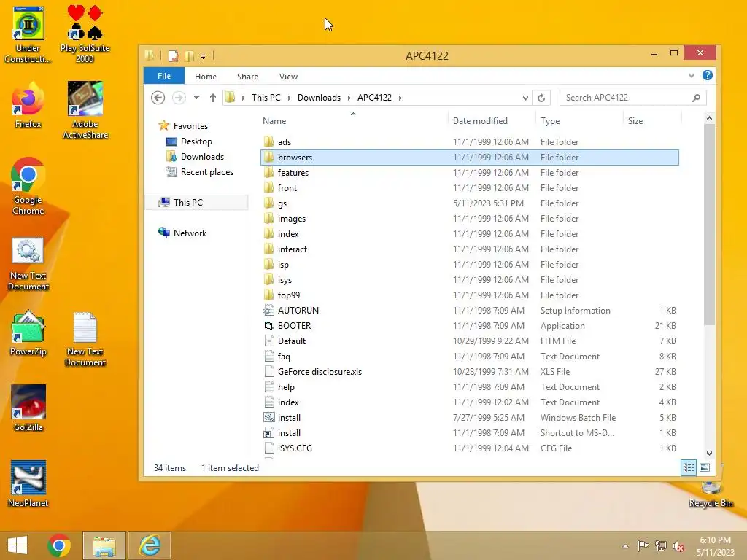
Task: Open recent locations dropdown arrow
Action: [196, 98]
